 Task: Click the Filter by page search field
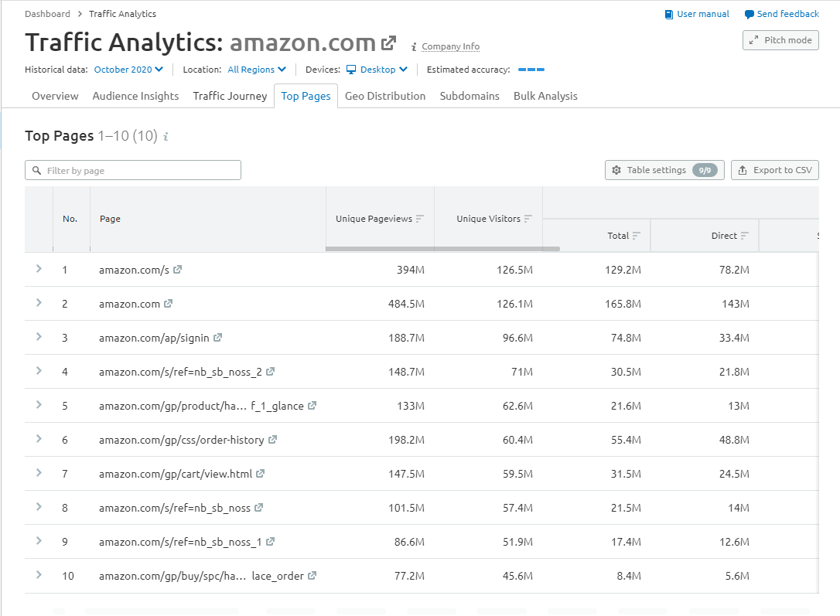click(133, 170)
